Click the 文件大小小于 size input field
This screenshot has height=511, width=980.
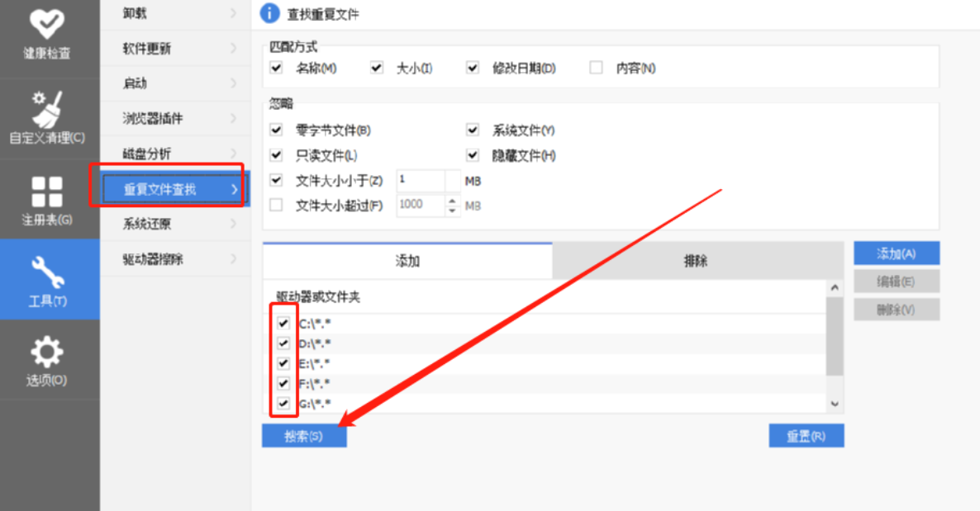click(x=420, y=180)
